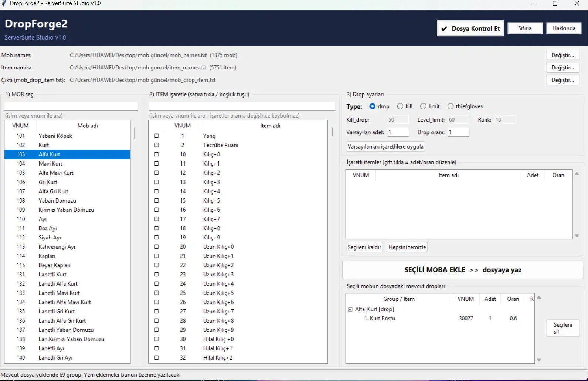Click the Item adı header in item list
Viewport: 588px width, 381px height.
tap(270, 126)
